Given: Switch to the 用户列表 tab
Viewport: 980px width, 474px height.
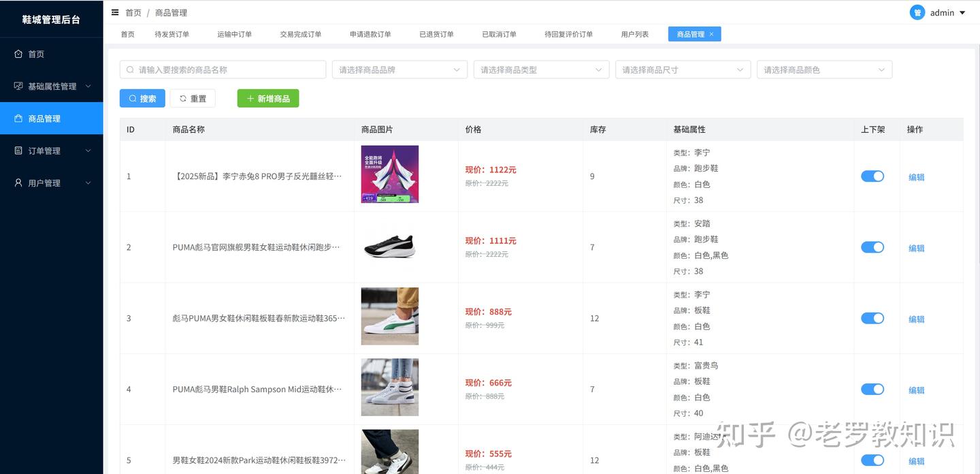Looking at the screenshot, I should (x=634, y=34).
